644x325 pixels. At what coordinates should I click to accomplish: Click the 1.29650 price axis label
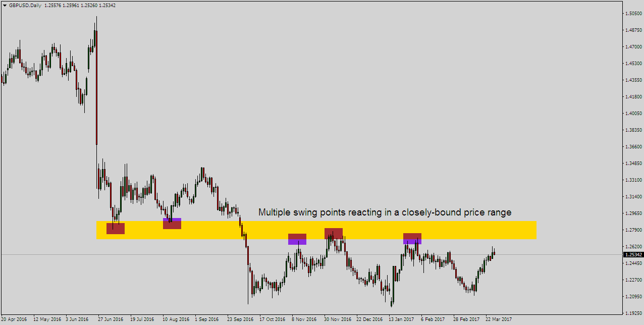[633, 213]
